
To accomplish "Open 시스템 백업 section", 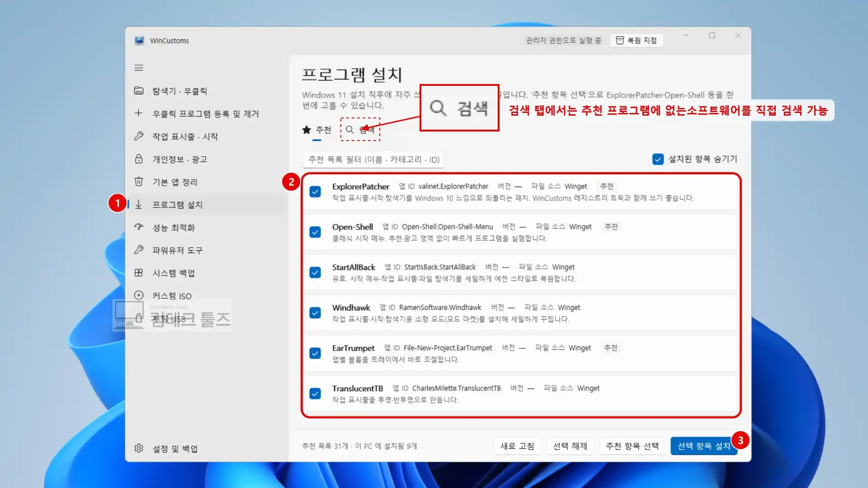I will (x=207, y=273).
